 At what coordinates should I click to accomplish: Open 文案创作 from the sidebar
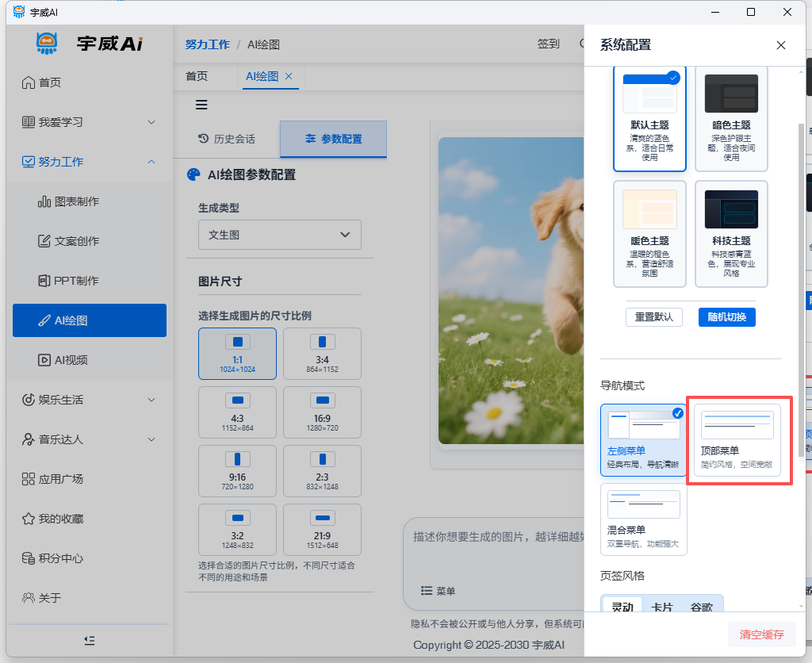tap(77, 241)
